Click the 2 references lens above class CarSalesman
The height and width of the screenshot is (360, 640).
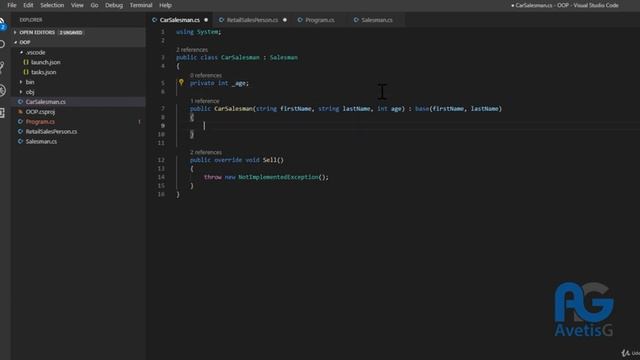click(192, 50)
